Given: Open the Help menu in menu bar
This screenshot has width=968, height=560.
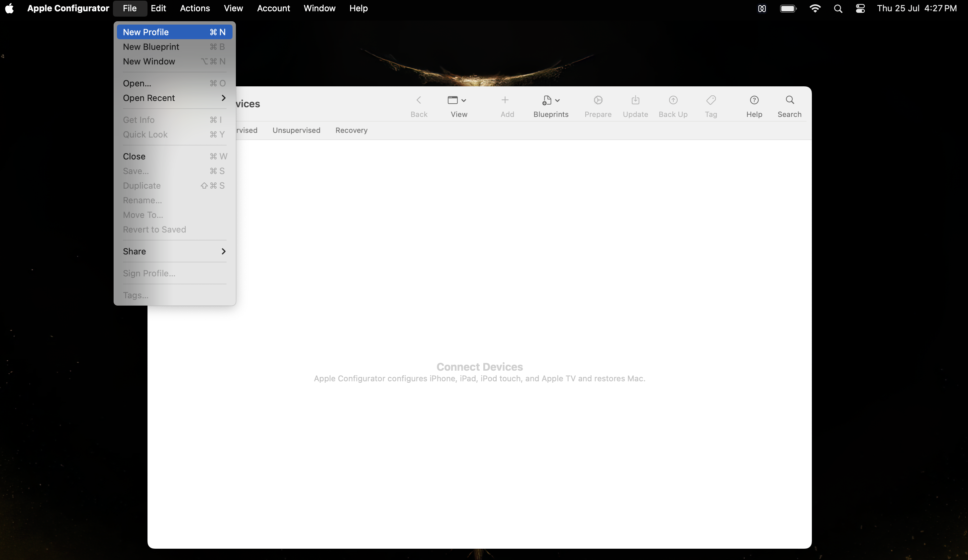Looking at the screenshot, I should pos(358,8).
